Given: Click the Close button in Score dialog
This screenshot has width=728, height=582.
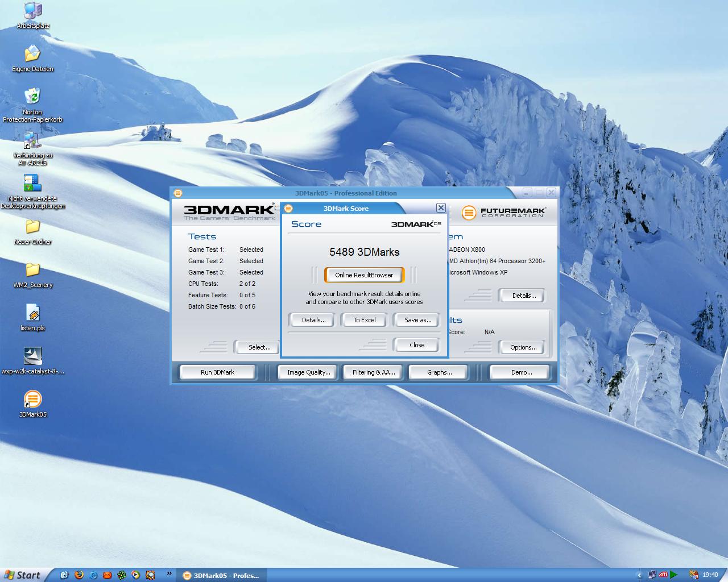Looking at the screenshot, I should (417, 345).
